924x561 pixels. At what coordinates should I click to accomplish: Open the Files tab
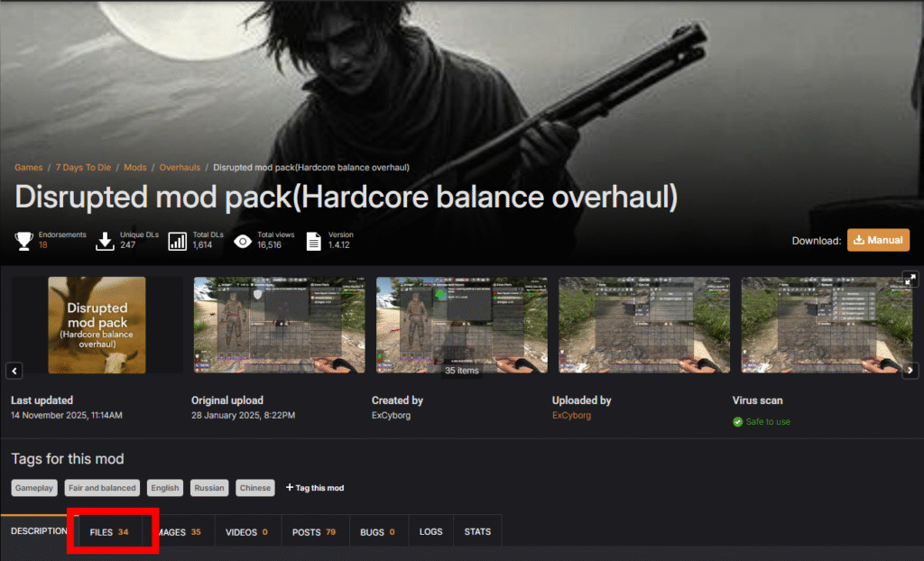pyautogui.click(x=109, y=532)
